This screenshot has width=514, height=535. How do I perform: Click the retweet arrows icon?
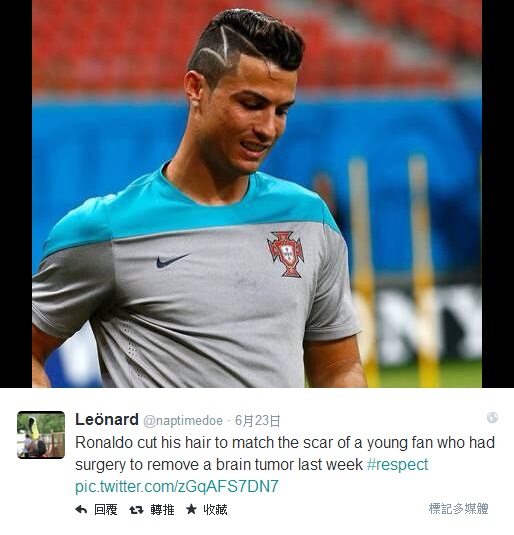coord(136,510)
